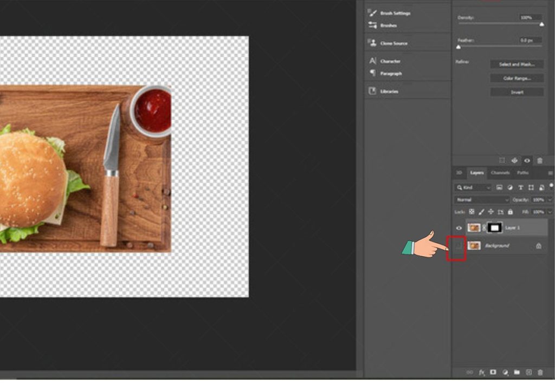
Task: Hide Layer 1 using its eye icon
Action: click(x=459, y=228)
